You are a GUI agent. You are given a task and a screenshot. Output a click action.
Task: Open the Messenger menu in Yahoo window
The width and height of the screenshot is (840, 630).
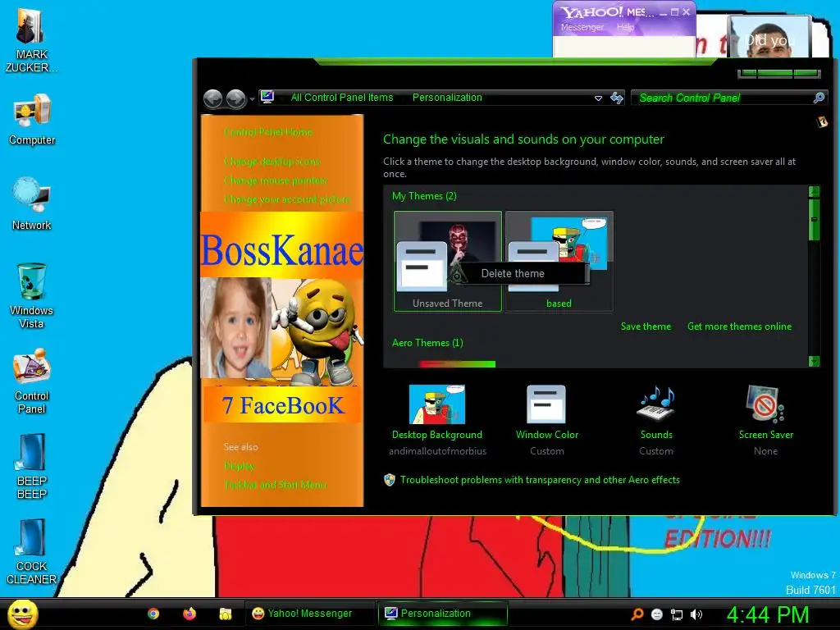(x=582, y=27)
